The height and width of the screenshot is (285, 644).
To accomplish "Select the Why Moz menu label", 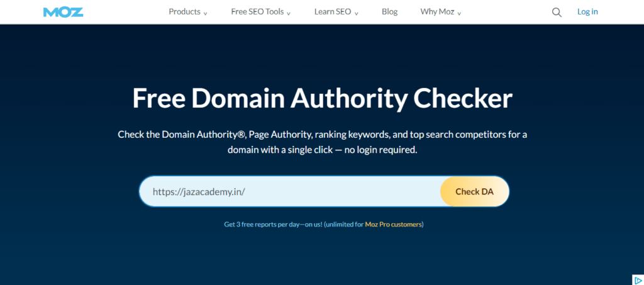I will point(437,12).
